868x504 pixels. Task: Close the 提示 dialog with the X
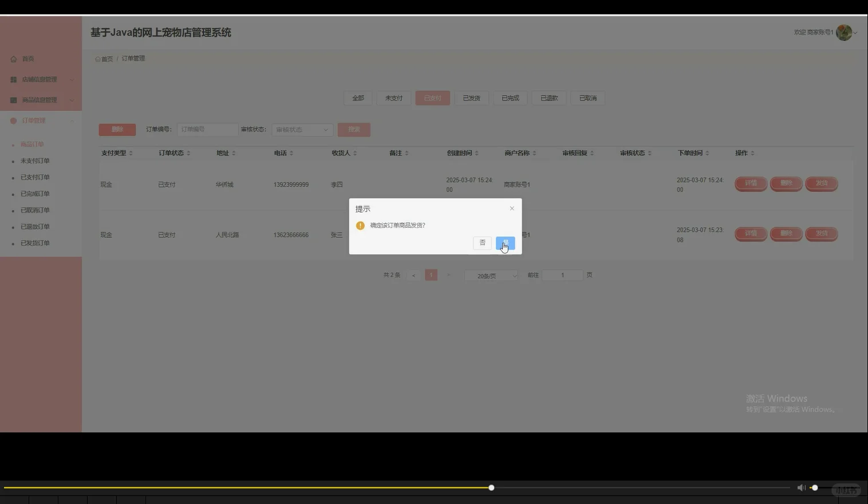pos(512,208)
